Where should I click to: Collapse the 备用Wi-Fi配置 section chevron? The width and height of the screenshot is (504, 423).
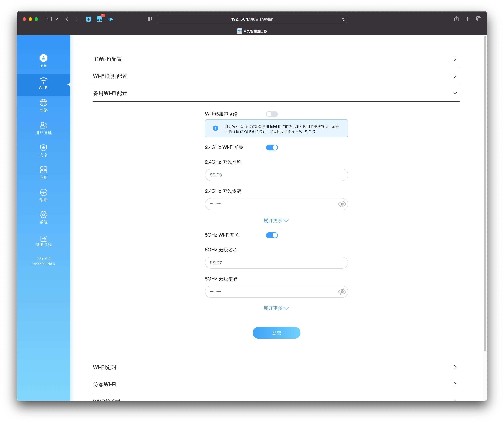455,93
